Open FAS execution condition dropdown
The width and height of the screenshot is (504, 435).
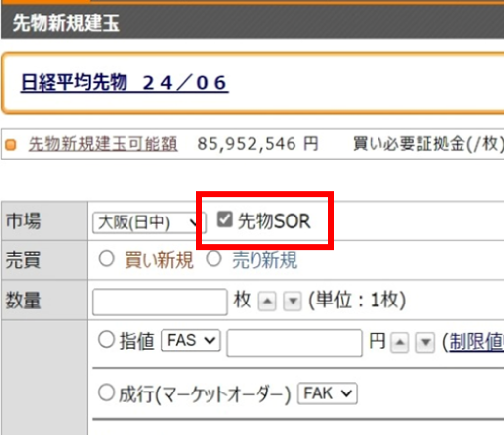191,340
